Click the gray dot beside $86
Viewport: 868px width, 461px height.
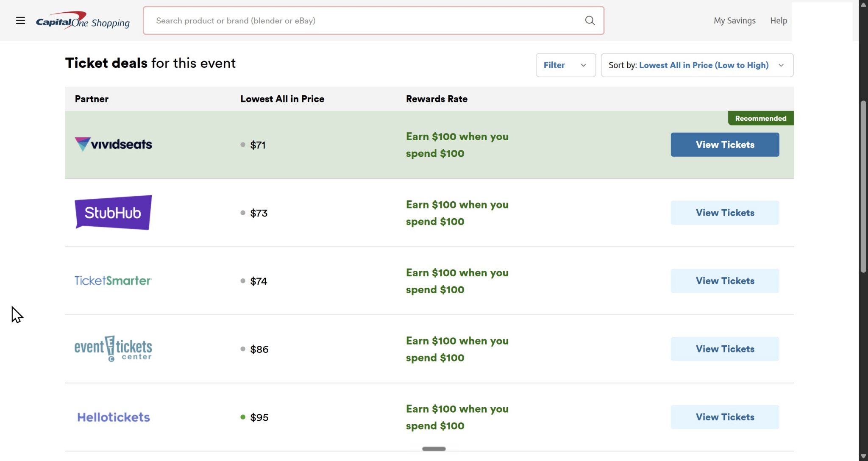[x=243, y=349]
